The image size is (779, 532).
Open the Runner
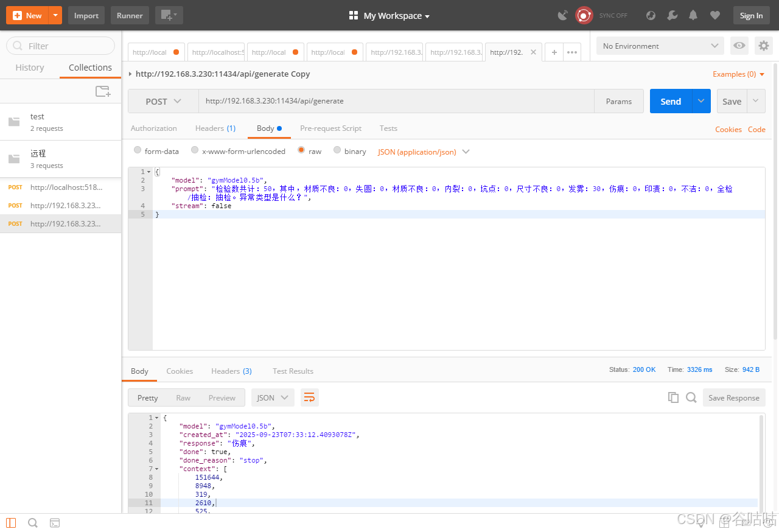click(x=130, y=16)
